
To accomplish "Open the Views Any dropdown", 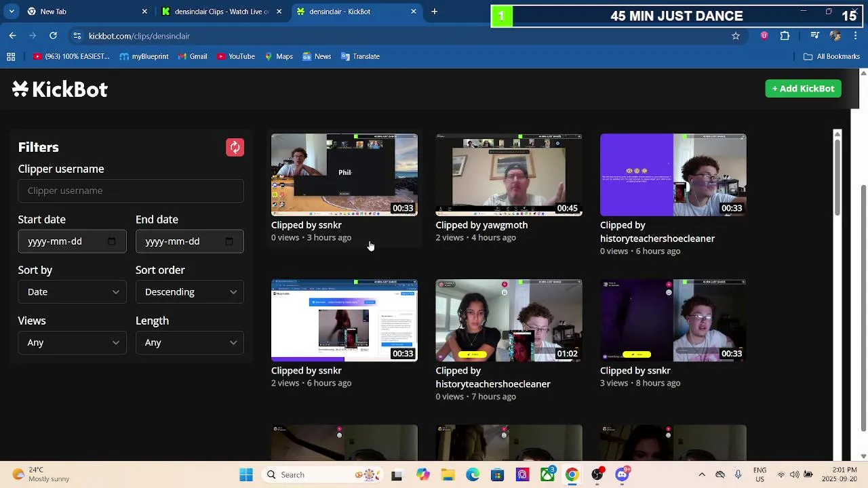I will 72,342.
